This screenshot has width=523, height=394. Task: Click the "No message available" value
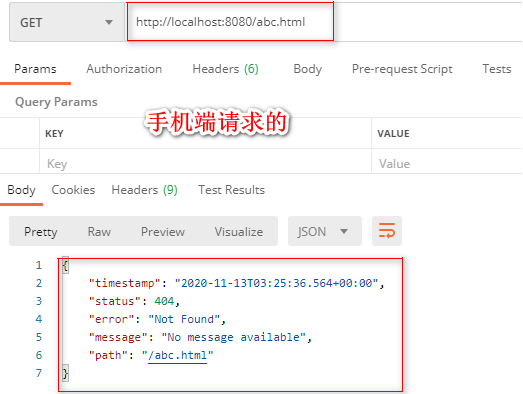click(x=233, y=337)
